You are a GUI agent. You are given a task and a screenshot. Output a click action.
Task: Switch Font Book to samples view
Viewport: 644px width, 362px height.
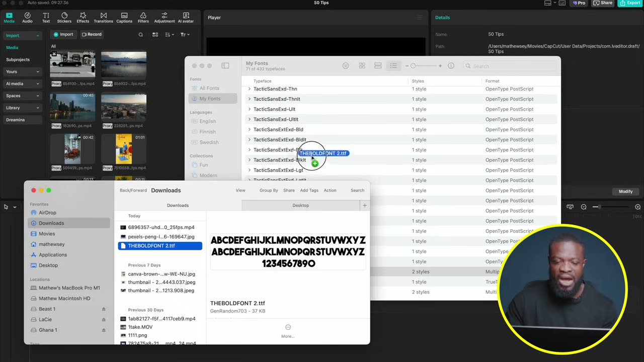(378, 66)
